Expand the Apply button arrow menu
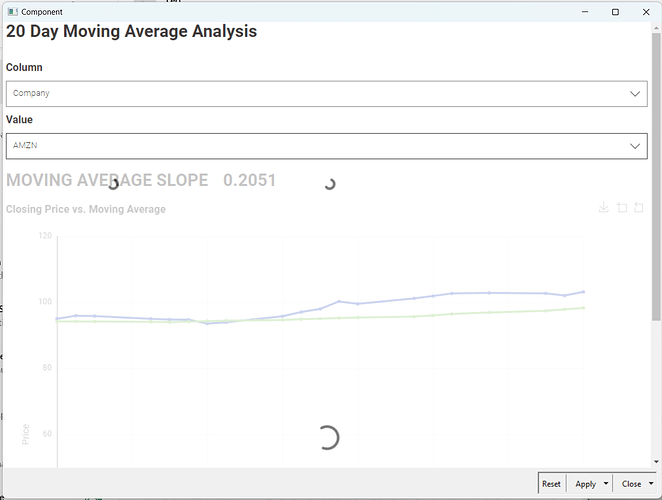 pos(606,484)
